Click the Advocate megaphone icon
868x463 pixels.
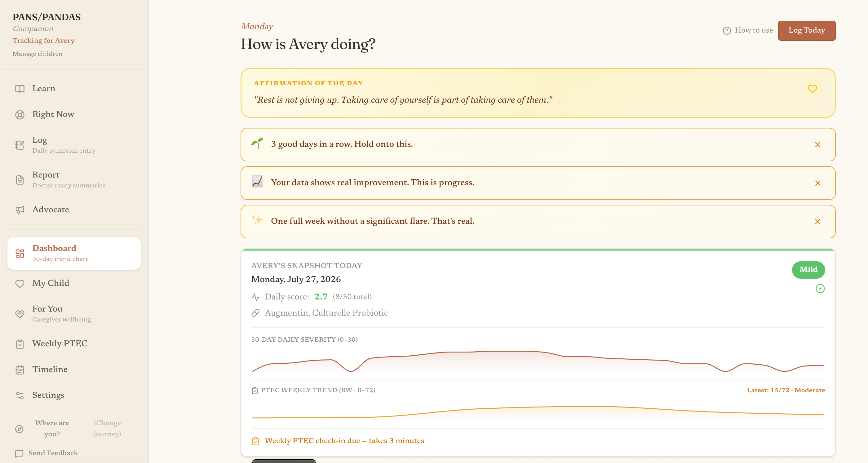(20, 210)
